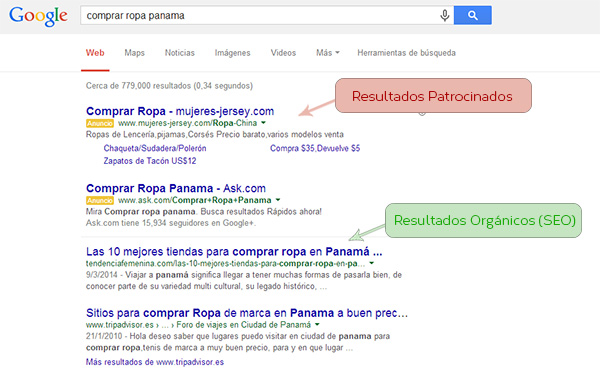The height and width of the screenshot is (375, 600).
Task: Expand arrow next to ask.com URL
Action: coord(278,200)
